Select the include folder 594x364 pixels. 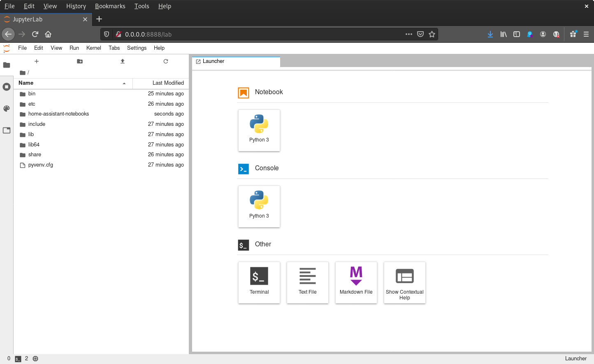[x=101, y=124]
